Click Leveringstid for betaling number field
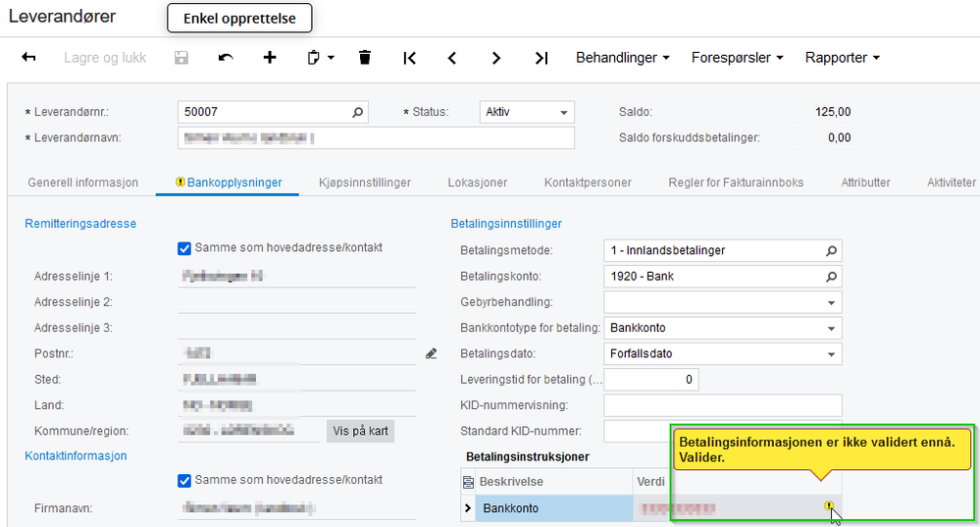The width and height of the screenshot is (980, 527). click(650, 380)
